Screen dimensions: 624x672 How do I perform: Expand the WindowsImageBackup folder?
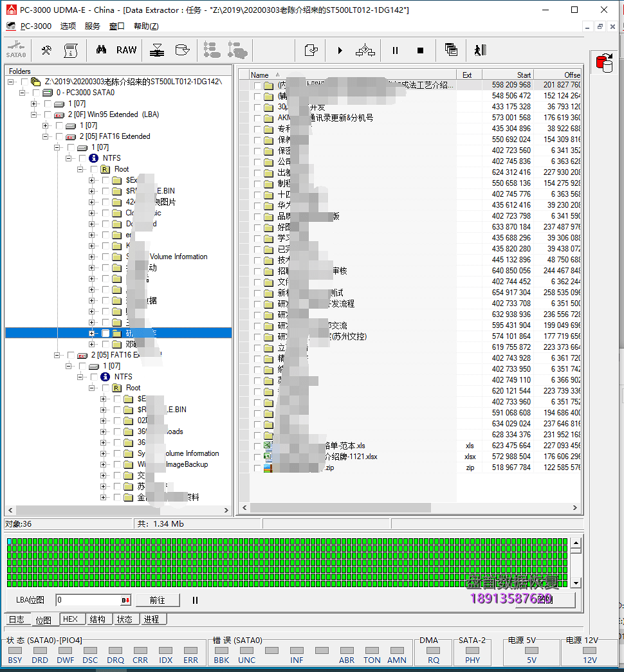pyautogui.click(x=103, y=464)
